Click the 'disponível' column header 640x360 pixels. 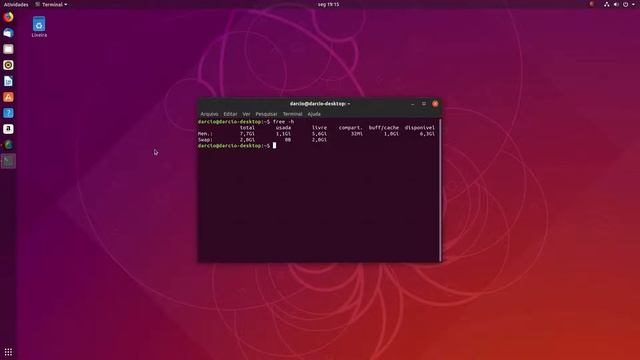tap(420, 128)
